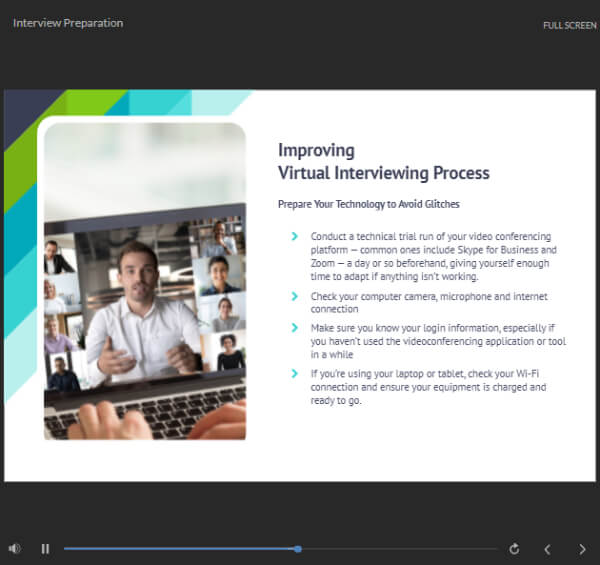Switch to FULL SCREEN mode

(x=570, y=26)
